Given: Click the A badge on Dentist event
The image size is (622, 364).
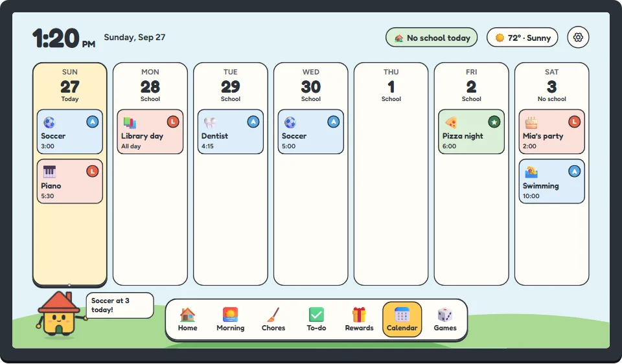Looking at the screenshot, I should coord(253,122).
